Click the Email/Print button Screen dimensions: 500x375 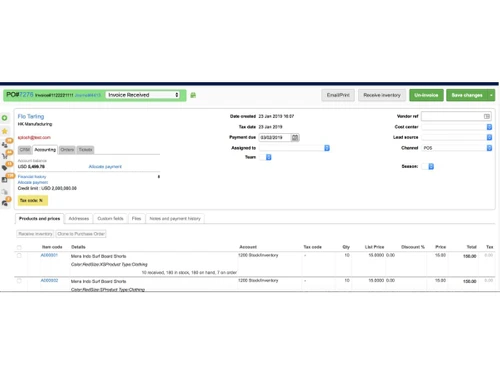(x=338, y=95)
